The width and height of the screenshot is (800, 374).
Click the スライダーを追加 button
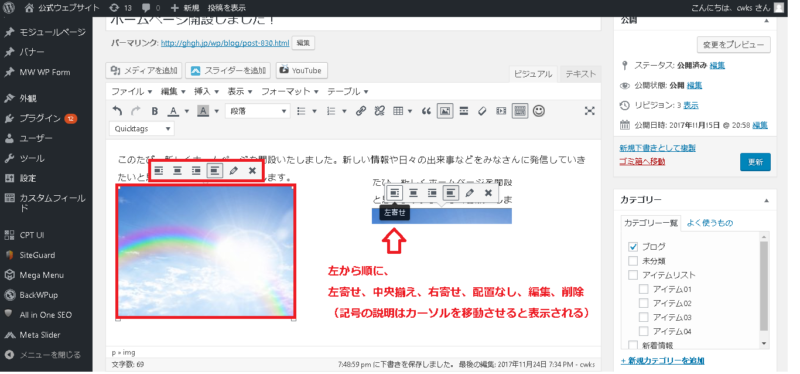(229, 70)
